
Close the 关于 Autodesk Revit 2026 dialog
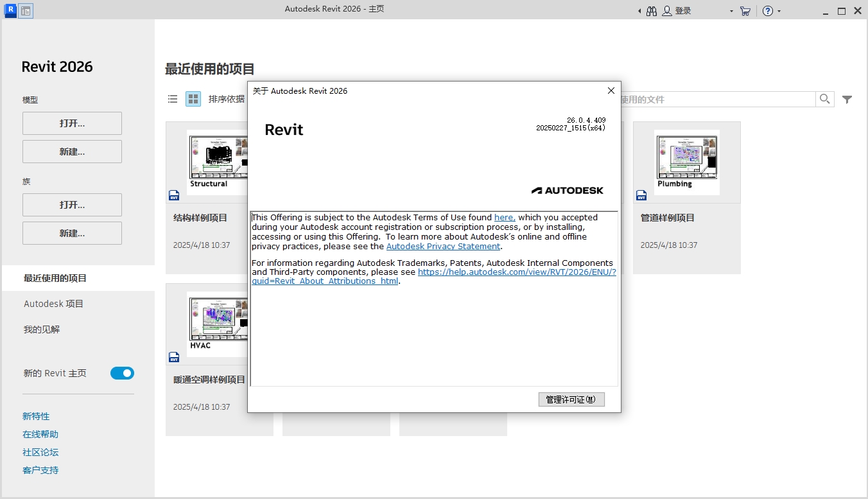[x=611, y=91]
